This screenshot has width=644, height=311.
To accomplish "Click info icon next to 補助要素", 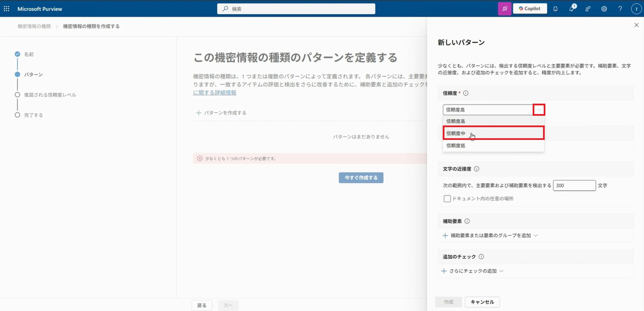I will click(x=467, y=221).
